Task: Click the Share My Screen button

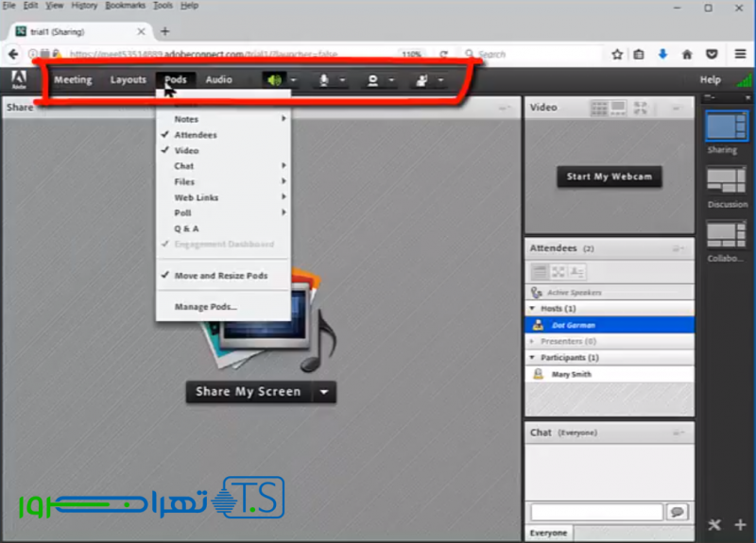Action: [249, 392]
